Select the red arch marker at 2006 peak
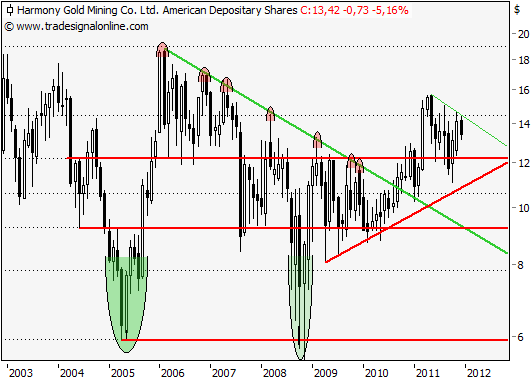This screenshot has height=380, width=531. (163, 49)
